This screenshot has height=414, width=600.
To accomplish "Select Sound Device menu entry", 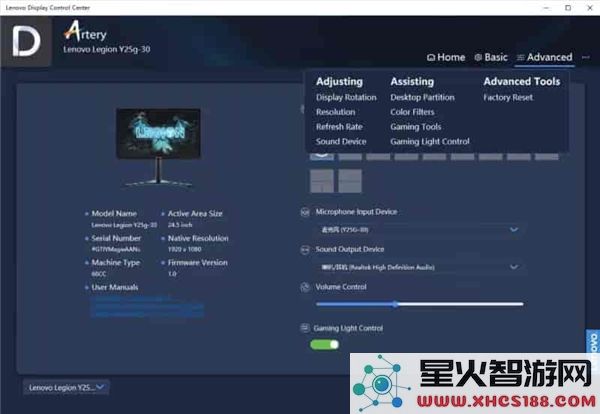I will 341,141.
